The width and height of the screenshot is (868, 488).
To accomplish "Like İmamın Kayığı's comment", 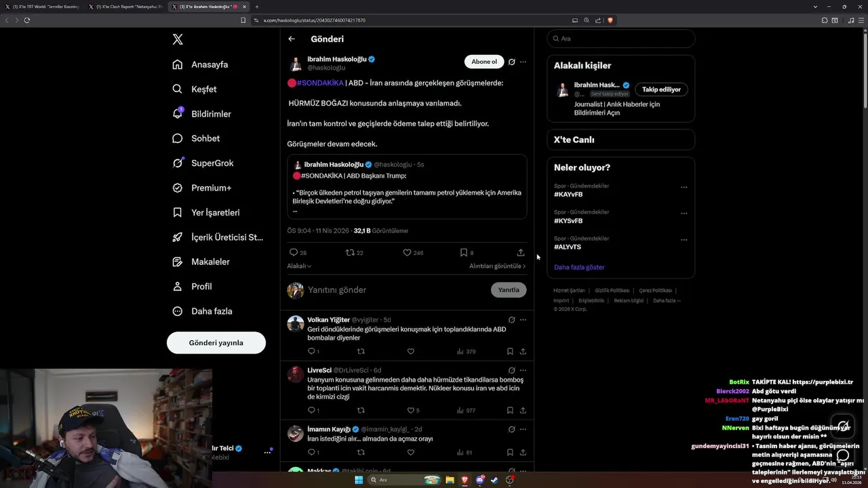I will [x=411, y=452].
